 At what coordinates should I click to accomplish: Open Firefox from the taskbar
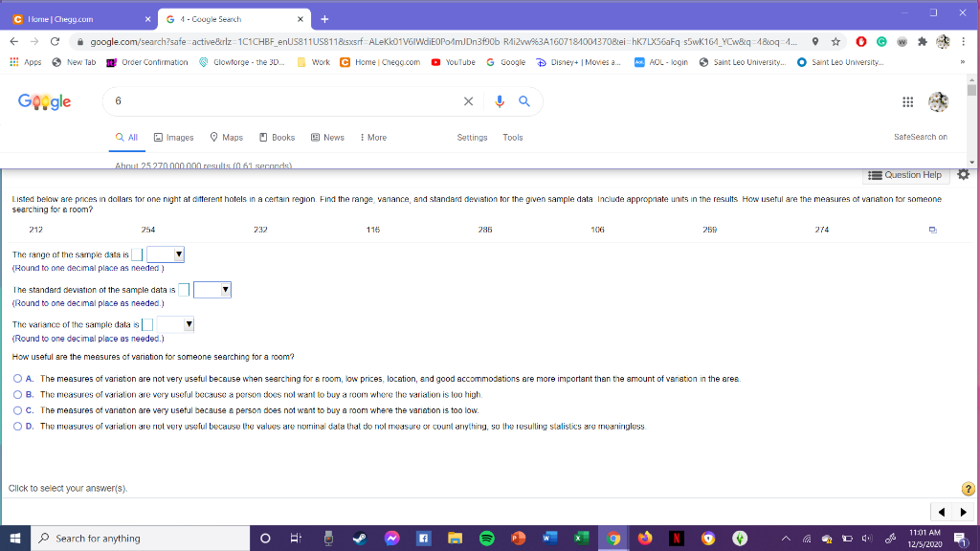pyautogui.click(x=645, y=538)
